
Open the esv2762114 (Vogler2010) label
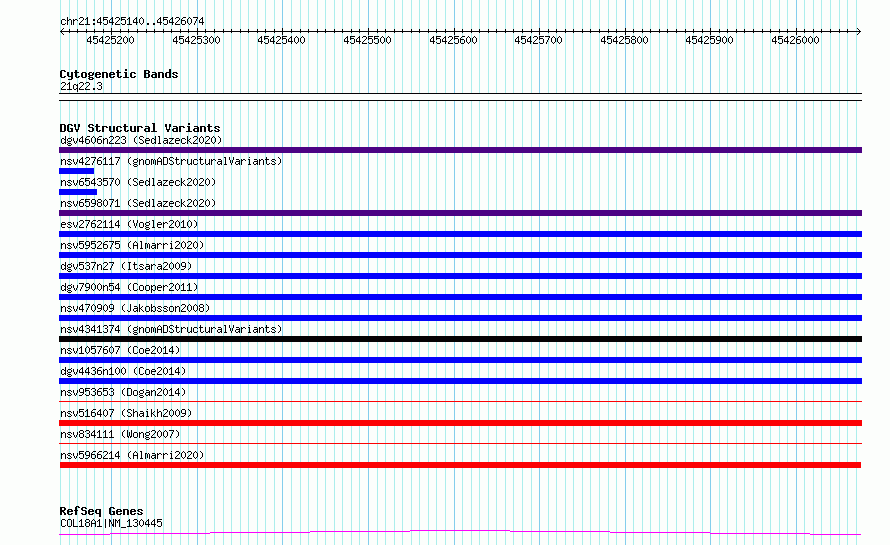129,224
